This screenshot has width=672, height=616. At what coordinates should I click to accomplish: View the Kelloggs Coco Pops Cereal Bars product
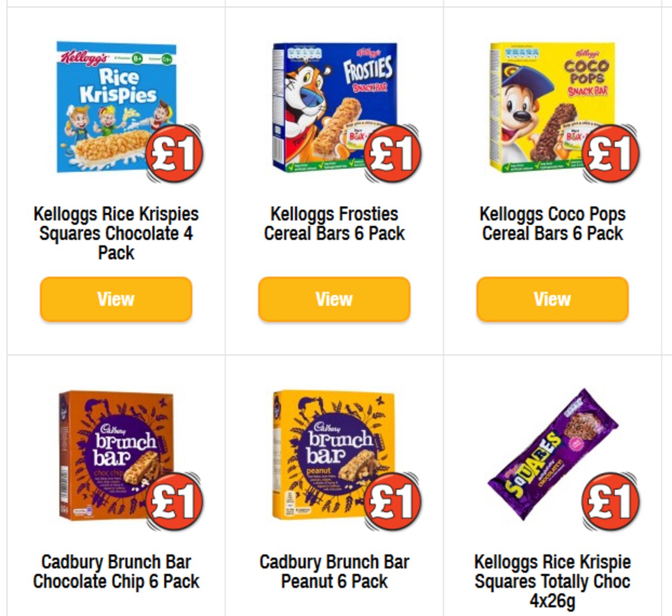coord(552,300)
